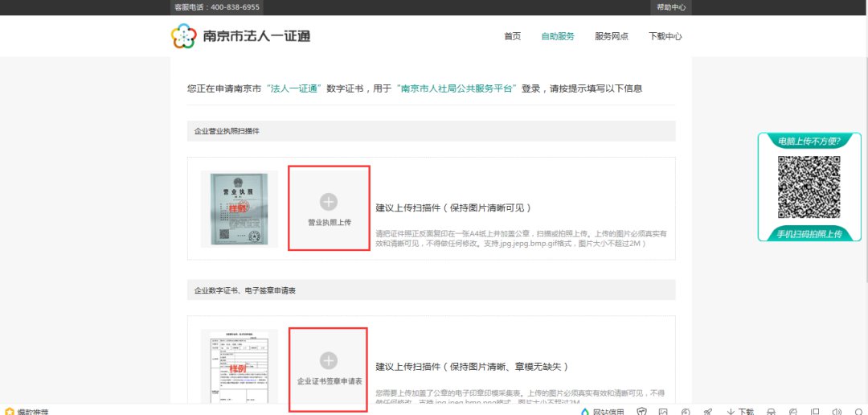Click the 营业执照上传 upload box
Image resolution: width=868 pixels, height=415 pixels.
pyautogui.click(x=329, y=208)
